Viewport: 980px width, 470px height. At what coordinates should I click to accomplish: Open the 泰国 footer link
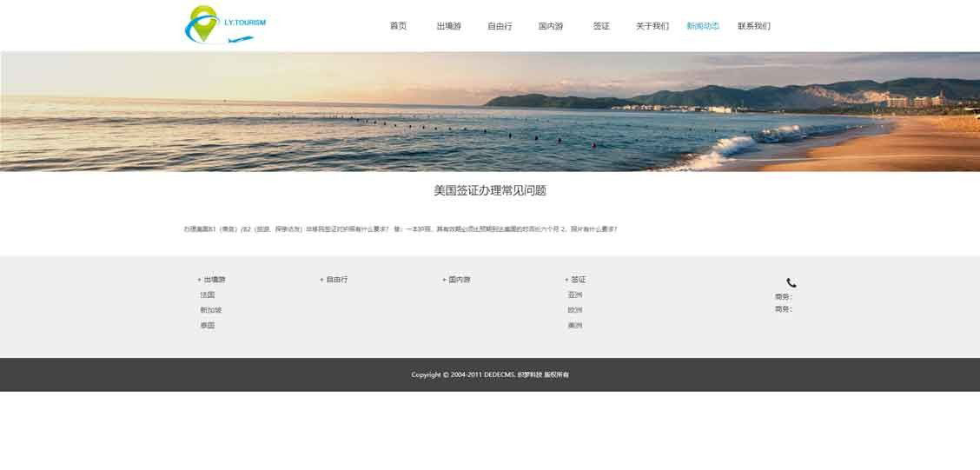207,326
